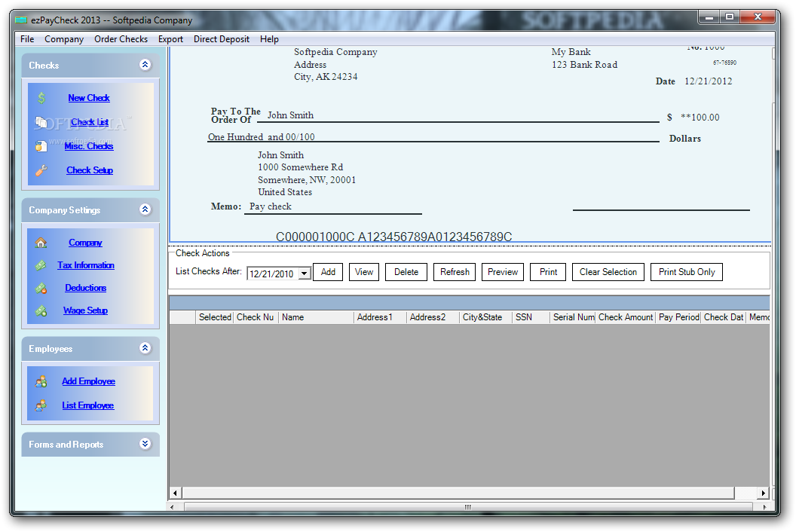Click the SSN column header
The width and height of the screenshot is (796, 532).
531,317
